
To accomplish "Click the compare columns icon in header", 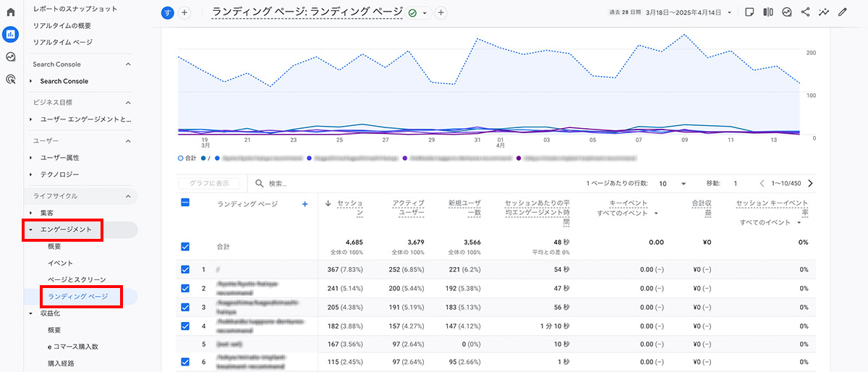I will 768,12.
